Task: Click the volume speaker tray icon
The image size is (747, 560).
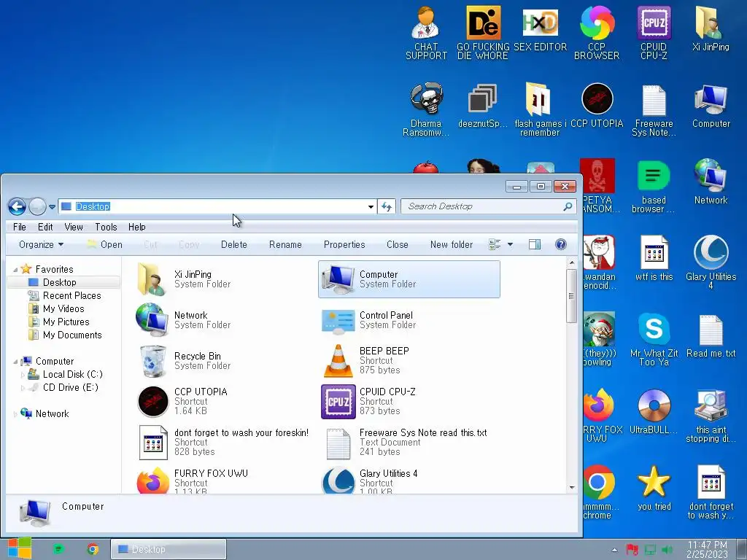Action: pyautogui.click(x=667, y=550)
